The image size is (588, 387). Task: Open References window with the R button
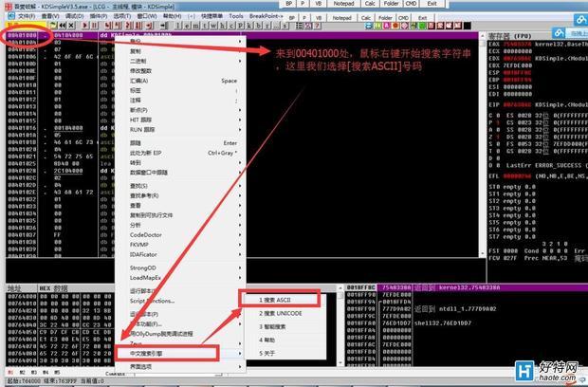[267, 26]
